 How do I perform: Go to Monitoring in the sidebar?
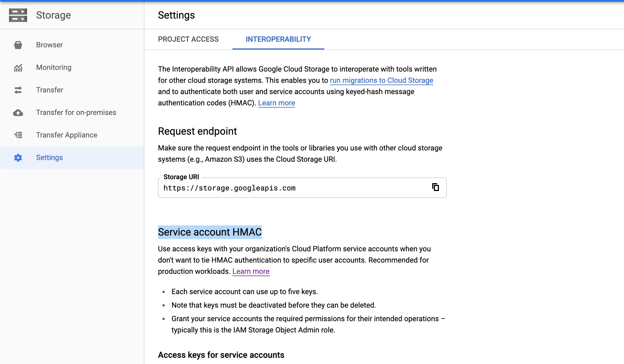[x=54, y=67]
